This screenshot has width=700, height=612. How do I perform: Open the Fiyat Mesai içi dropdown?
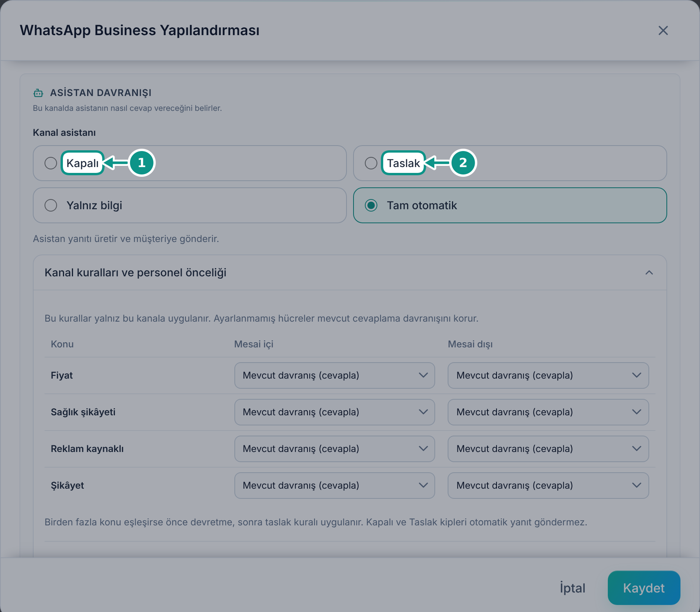pos(334,375)
